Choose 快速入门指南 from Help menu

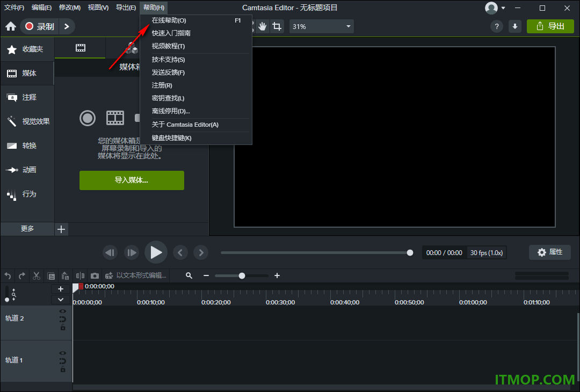pos(196,33)
